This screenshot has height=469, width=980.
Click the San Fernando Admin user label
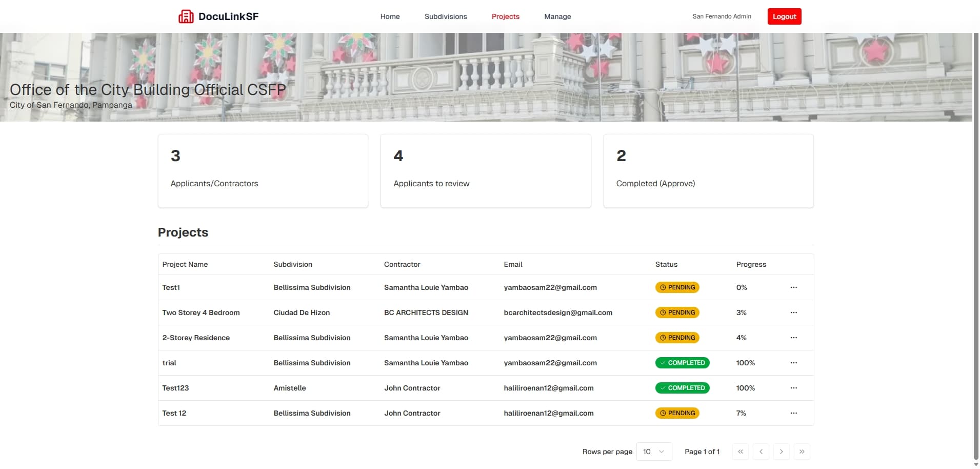coord(722,16)
